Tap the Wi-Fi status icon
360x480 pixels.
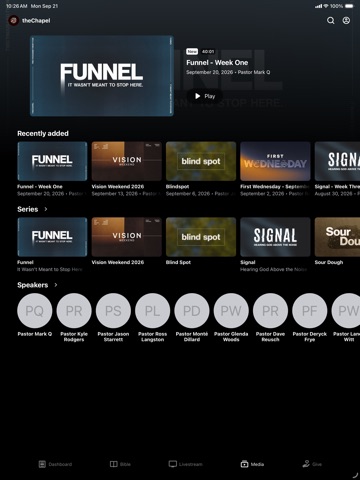click(x=326, y=6)
